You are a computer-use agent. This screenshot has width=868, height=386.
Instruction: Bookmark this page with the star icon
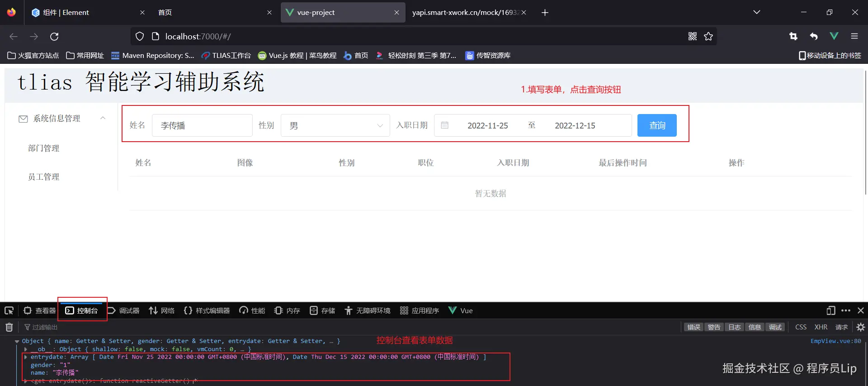click(708, 36)
